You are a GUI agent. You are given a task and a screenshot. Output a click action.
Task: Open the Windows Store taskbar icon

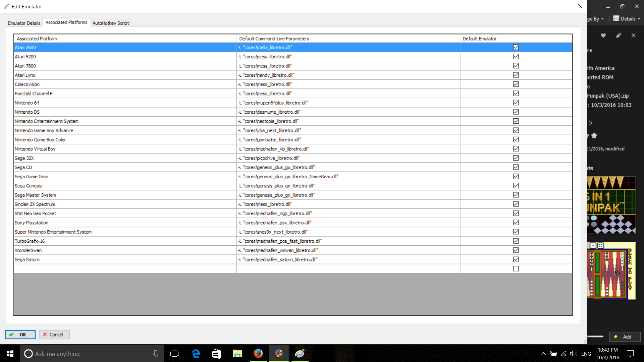click(x=217, y=354)
